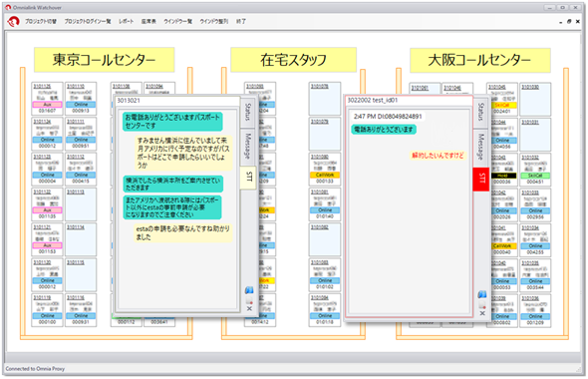Open the プロジェクトログイン一覧 menu
This screenshot has height=379, width=588.
coord(88,21)
